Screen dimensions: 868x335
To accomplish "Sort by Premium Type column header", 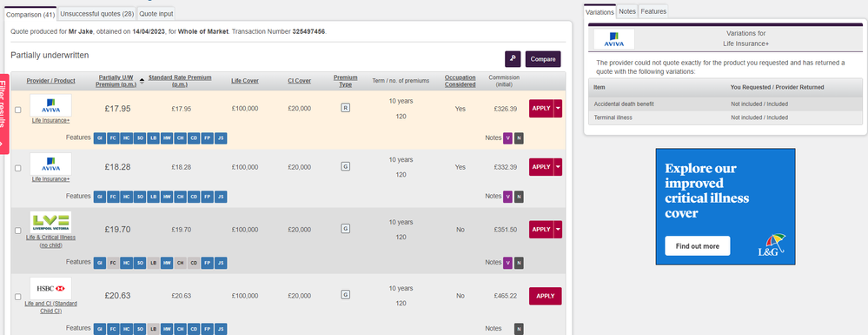I will pos(346,81).
